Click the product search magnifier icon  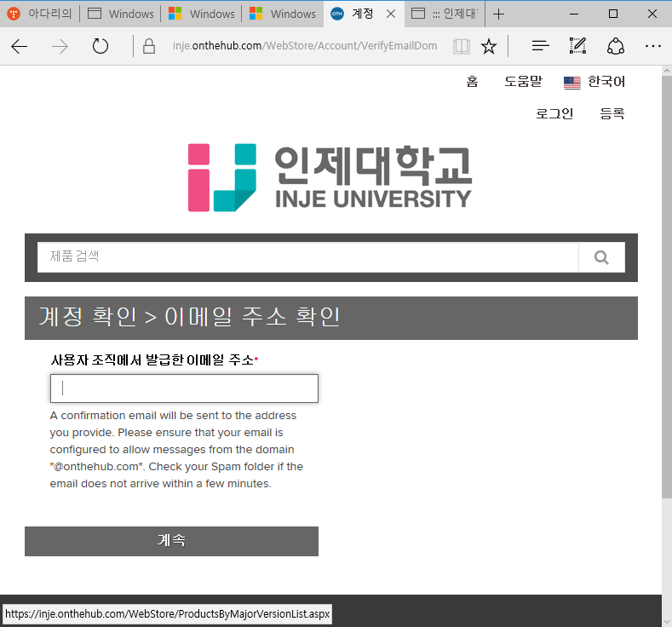pos(601,257)
